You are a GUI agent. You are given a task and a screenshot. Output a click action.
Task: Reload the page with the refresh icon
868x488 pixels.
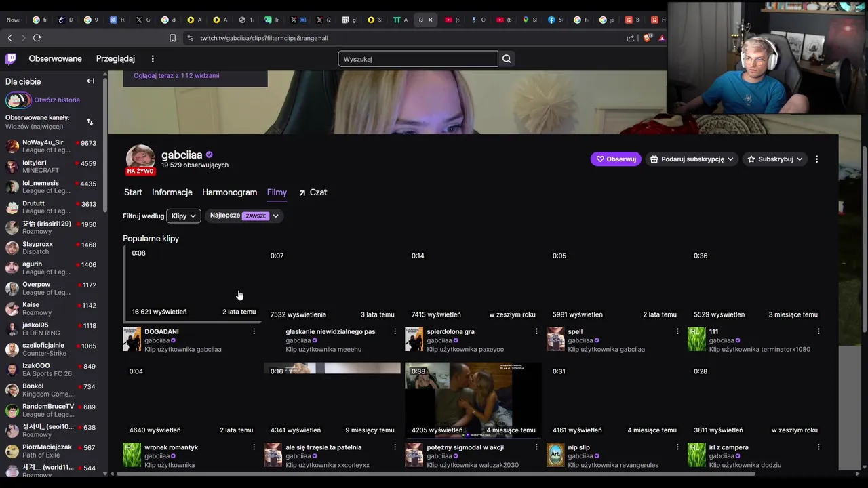point(37,38)
